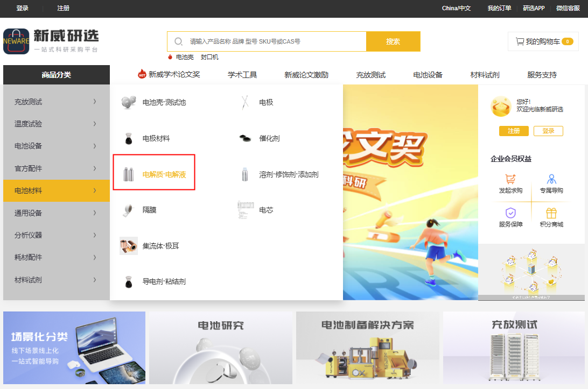
Task: Expand the 分析仪器 category arrow
Action: [95, 235]
